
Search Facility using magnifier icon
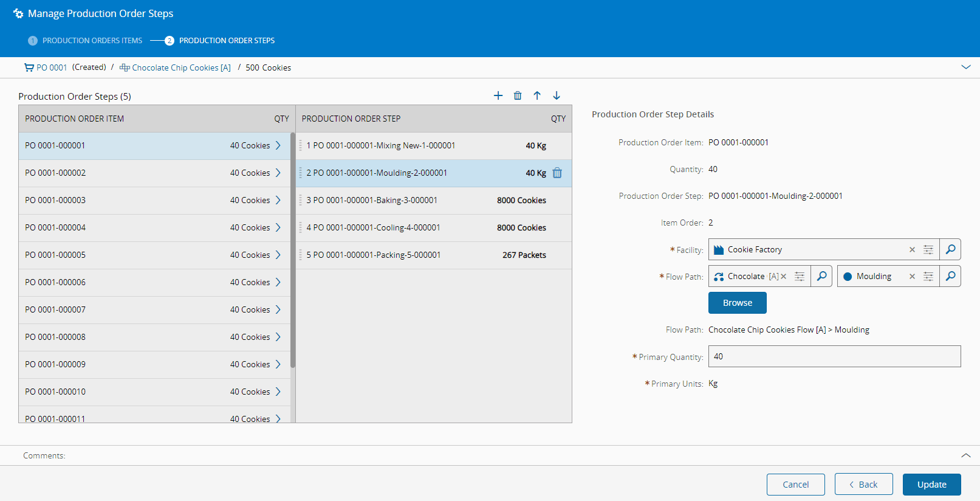point(950,249)
